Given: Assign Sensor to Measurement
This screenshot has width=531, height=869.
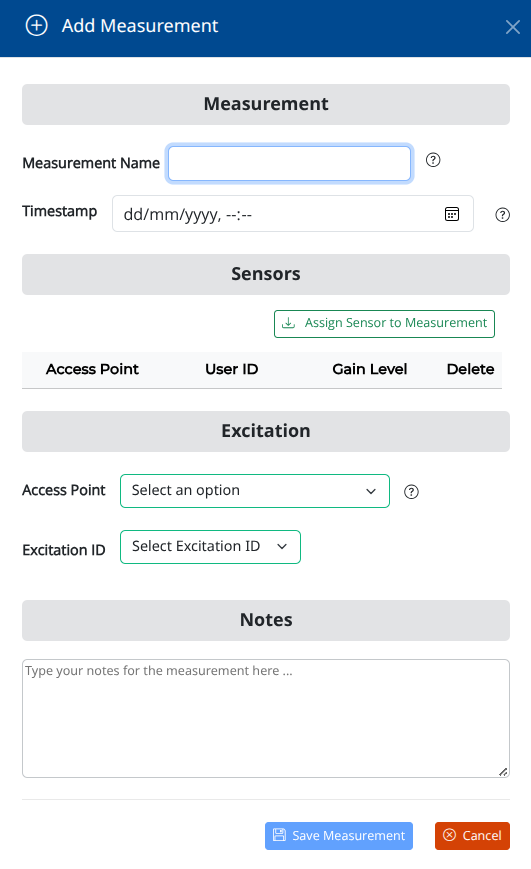Looking at the screenshot, I should click(x=384, y=324).
